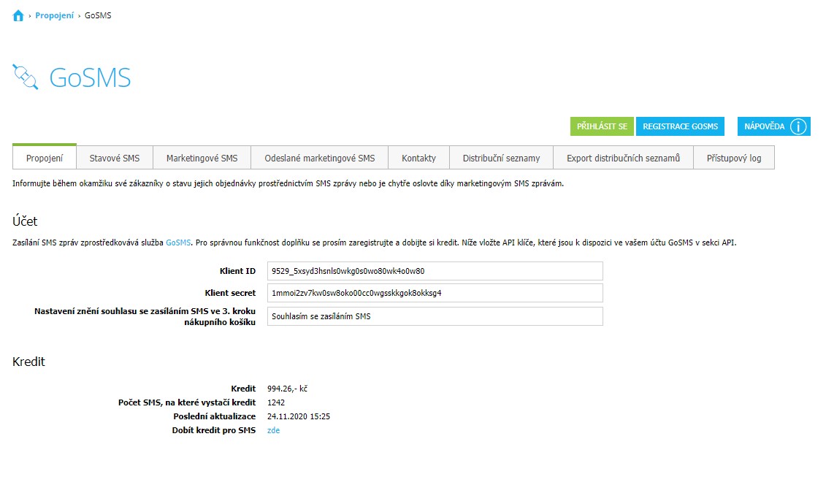The image size is (826, 504).
Task: Click the last update date 24.11.2020 15:25
Action: pos(299,416)
